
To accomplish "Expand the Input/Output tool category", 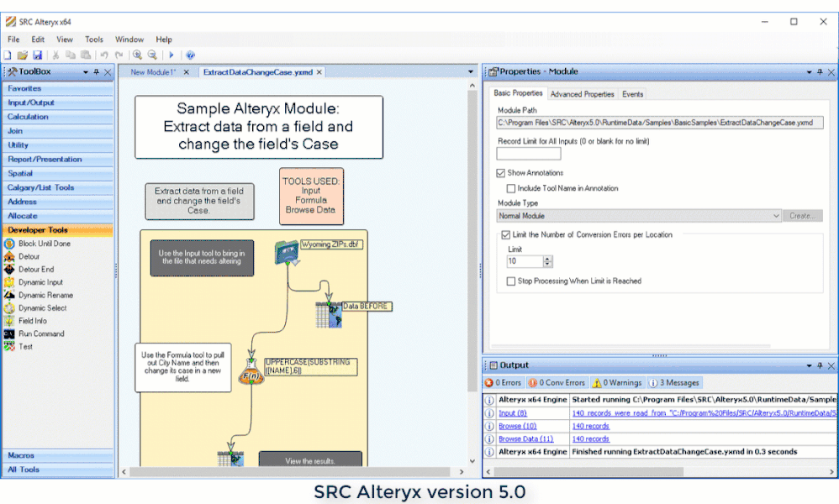I will [x=58, y=102].
